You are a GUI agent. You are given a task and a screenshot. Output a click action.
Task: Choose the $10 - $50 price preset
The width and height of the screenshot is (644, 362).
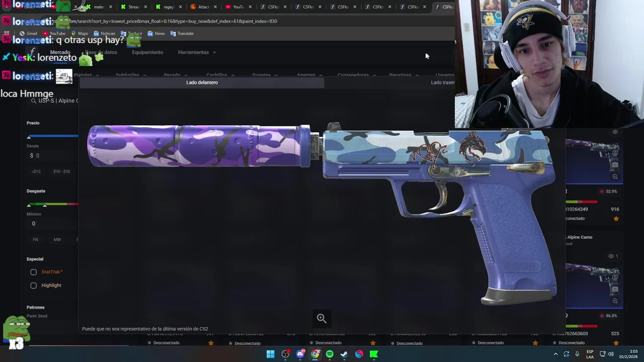pos(62,171)
